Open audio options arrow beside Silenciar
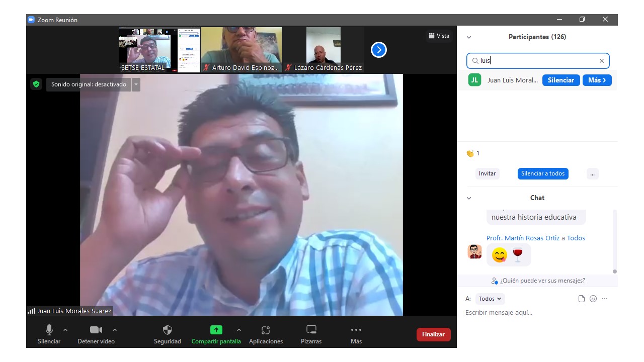Viewport: 644px width, 362px height. point(65,330)
